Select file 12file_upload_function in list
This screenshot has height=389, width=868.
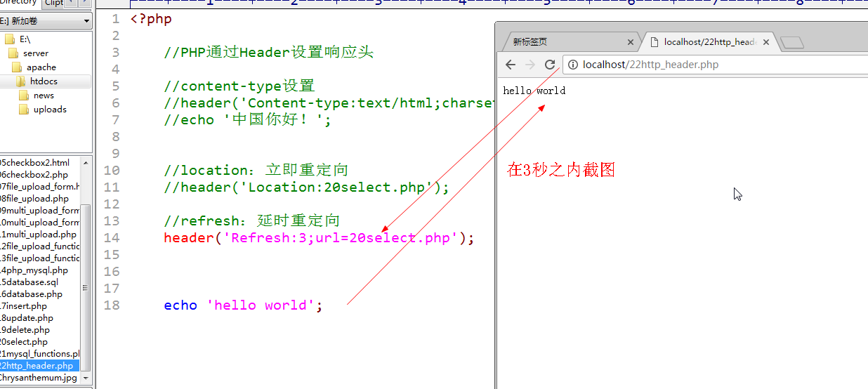(40, 246)
